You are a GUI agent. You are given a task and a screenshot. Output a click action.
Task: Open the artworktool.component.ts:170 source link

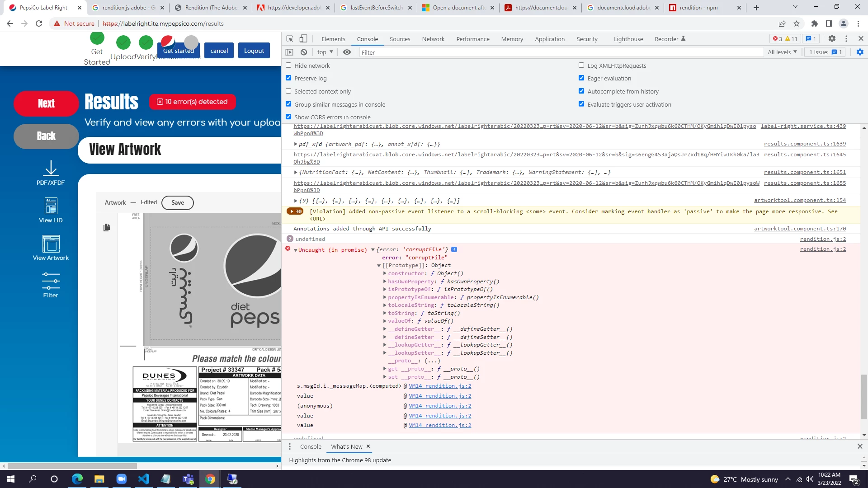point(799,229)
